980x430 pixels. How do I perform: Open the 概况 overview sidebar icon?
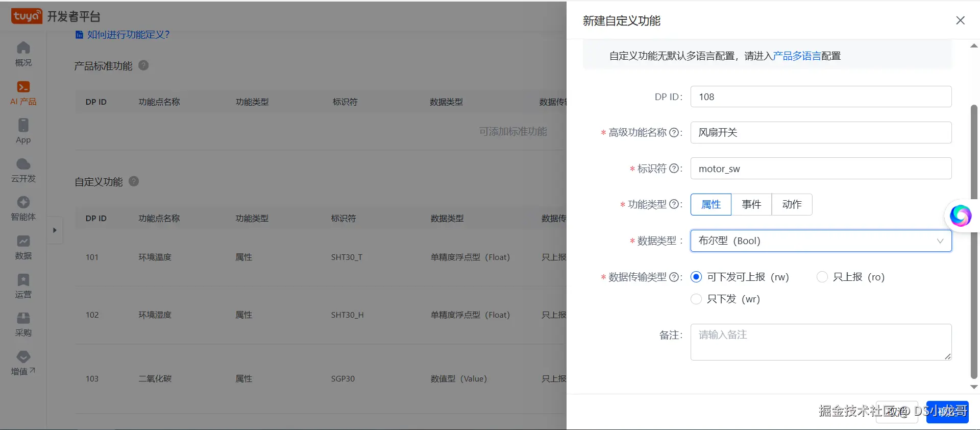(23, 48)
